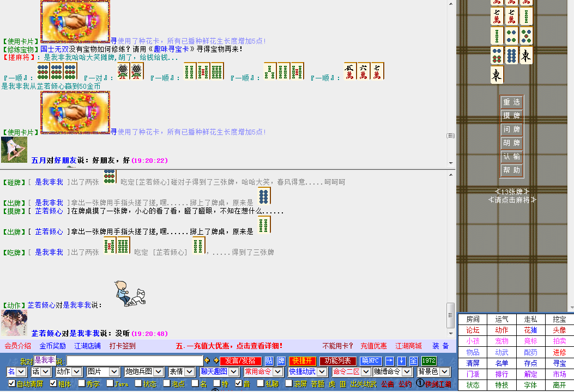
Task: Select the five-dot tile in hand
Action: (526, 36)
